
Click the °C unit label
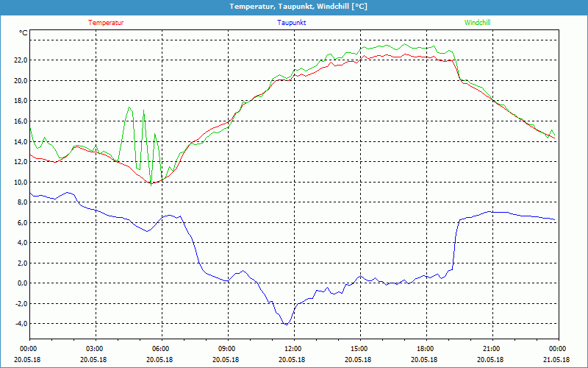point(24,33)
